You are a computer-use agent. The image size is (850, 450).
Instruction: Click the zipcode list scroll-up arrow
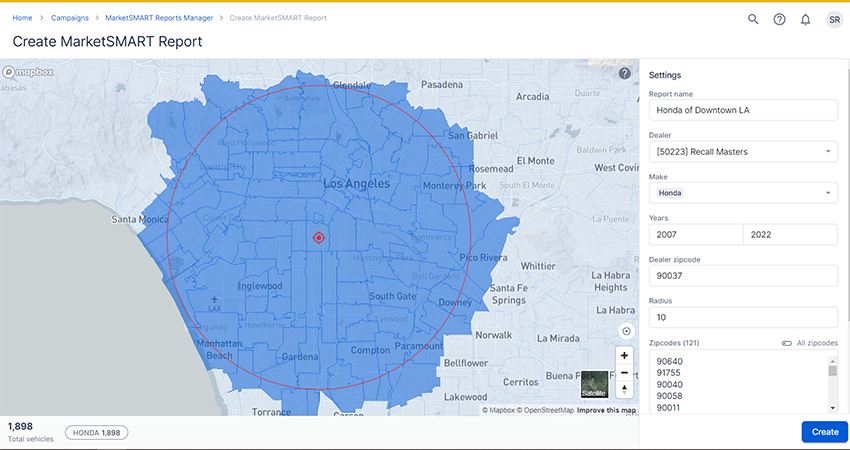click(x=833, y=360)
